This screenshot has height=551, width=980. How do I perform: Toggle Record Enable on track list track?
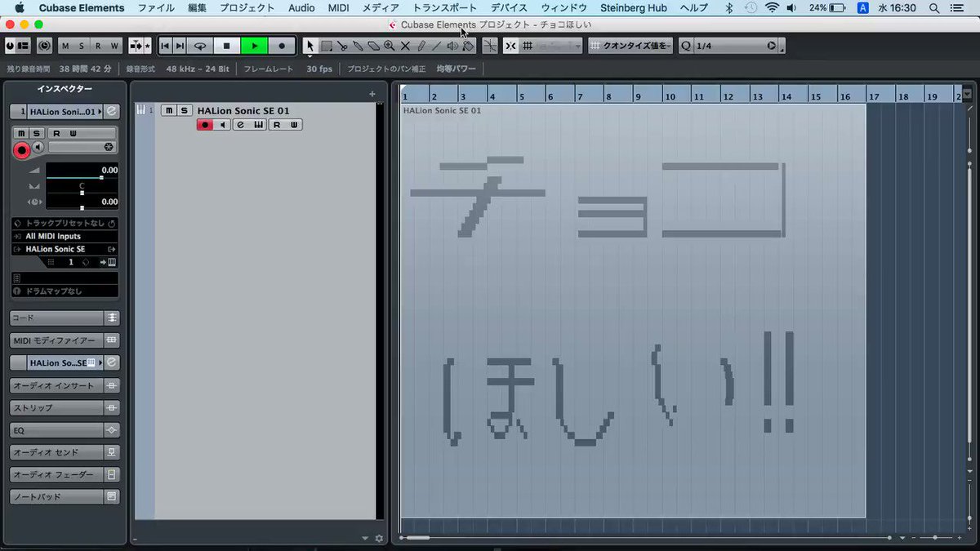tap(206, 125)
